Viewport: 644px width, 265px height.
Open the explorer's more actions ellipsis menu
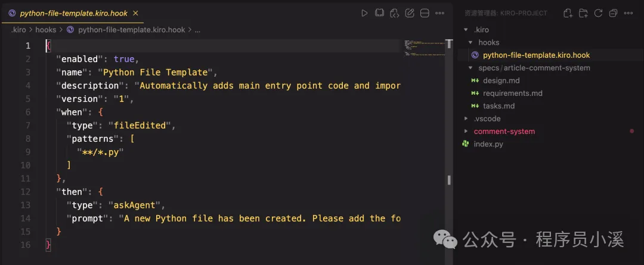click(x=628, y=13)
